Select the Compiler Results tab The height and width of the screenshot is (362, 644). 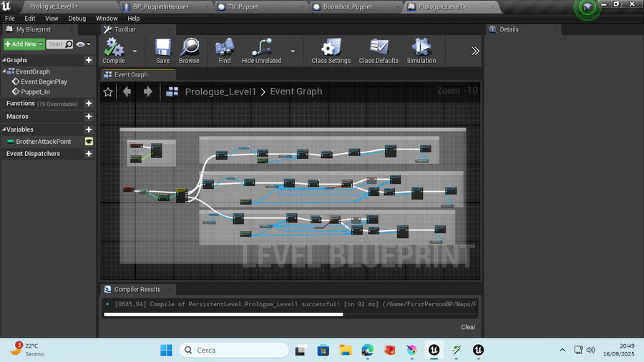pyautogui.click(x=137, y=289)
